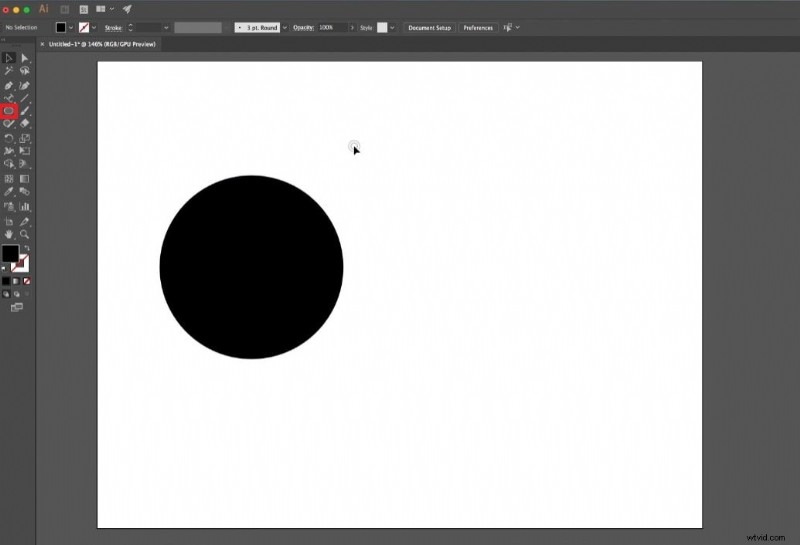Choose the Magic Wand tool
The width and height of the screenshot is (800, 545).
9,71
